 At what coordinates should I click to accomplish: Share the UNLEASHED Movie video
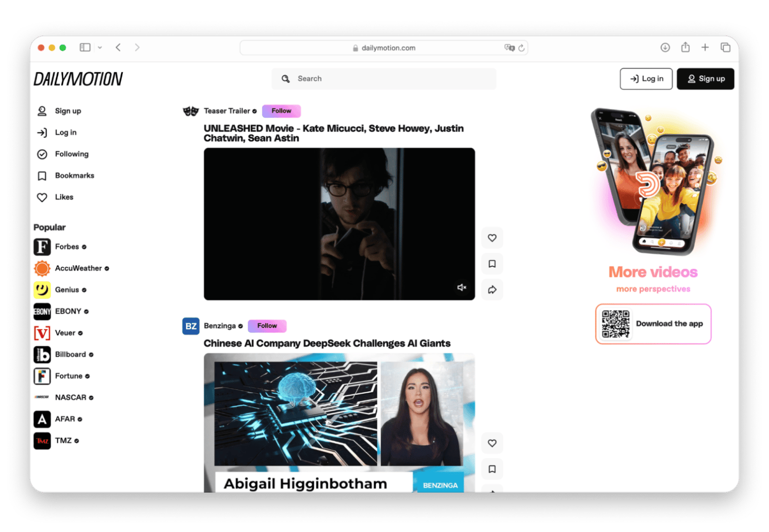(492, 290)
